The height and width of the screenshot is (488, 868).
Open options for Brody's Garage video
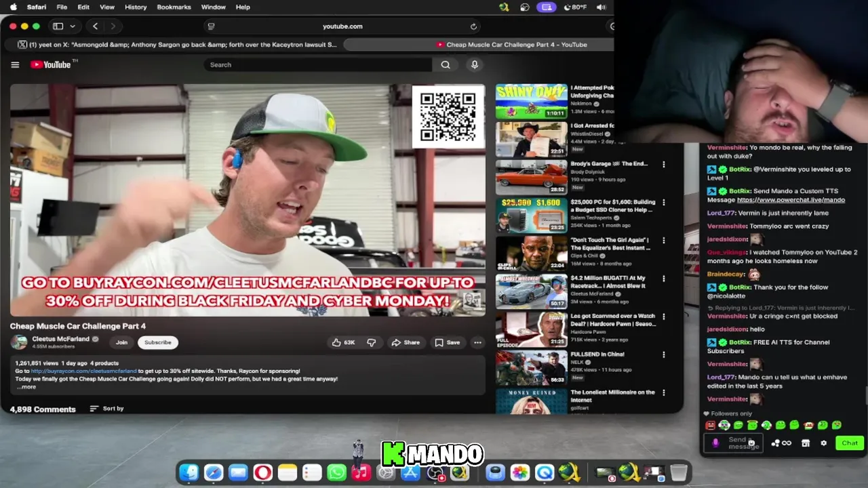click(x=663, y=165)
